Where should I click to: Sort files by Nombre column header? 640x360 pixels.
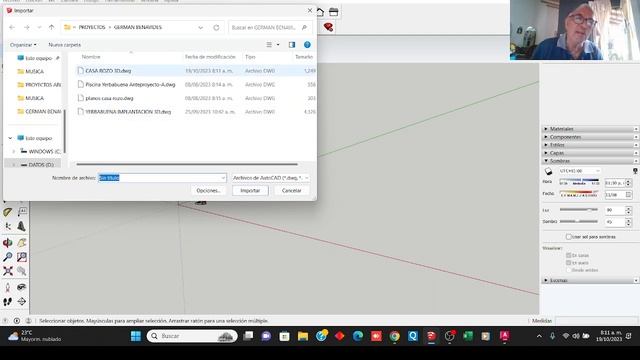click(91, 57)
